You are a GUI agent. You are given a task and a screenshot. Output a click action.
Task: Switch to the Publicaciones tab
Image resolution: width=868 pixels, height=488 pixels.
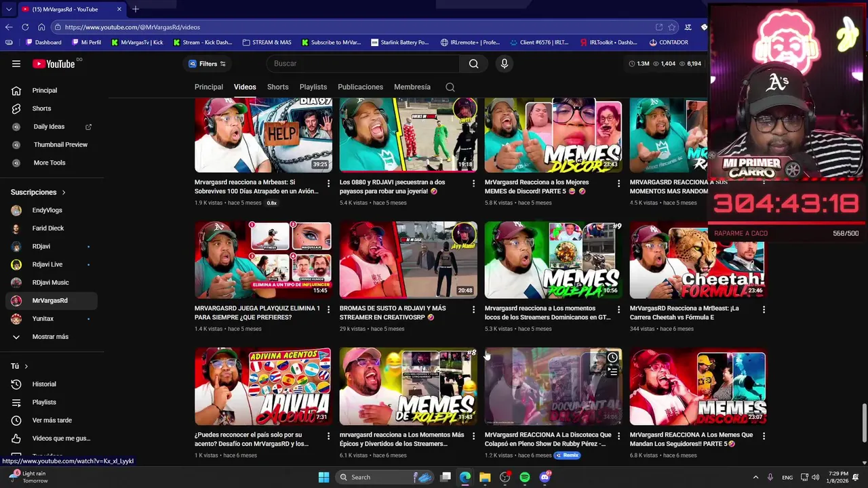pos(360,87)
